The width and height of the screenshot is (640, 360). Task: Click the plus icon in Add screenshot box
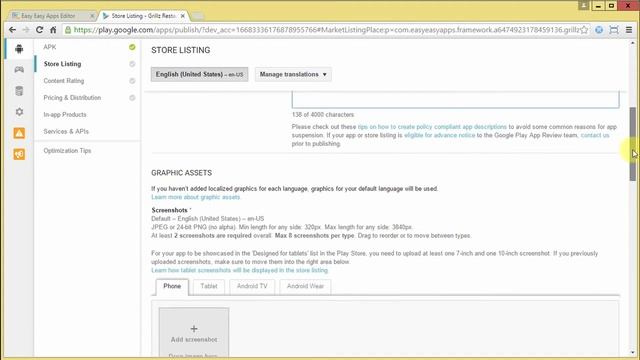tap(194, 329)
